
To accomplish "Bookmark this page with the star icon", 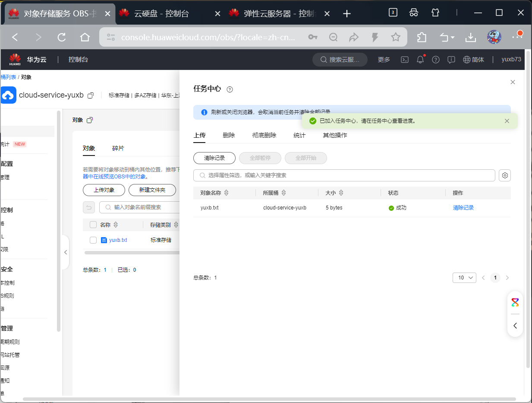I will [x=396, y=38].
